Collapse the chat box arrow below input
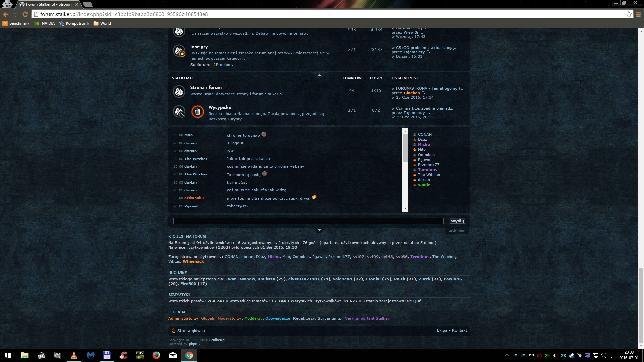Viewport: 644px width, 362px height. tap(319, 230)
